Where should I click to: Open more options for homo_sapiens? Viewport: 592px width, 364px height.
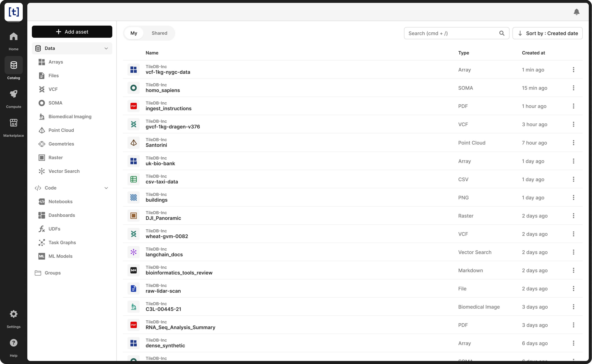573,88
